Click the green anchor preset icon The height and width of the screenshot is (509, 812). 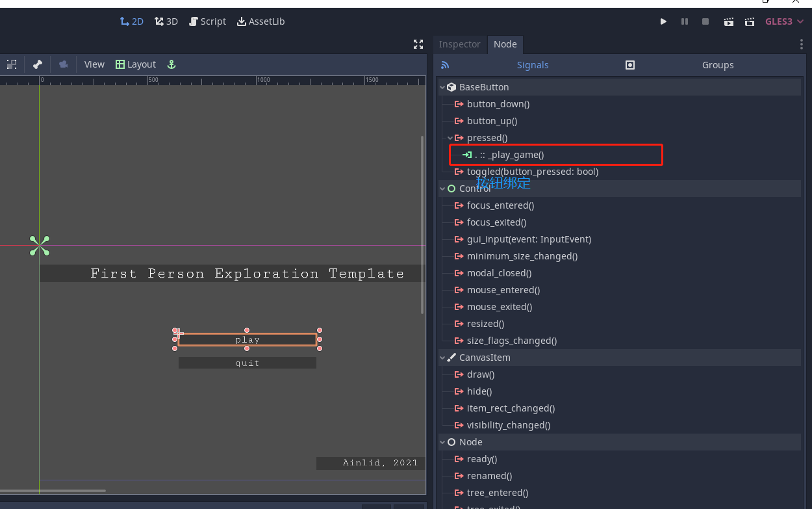171,64
